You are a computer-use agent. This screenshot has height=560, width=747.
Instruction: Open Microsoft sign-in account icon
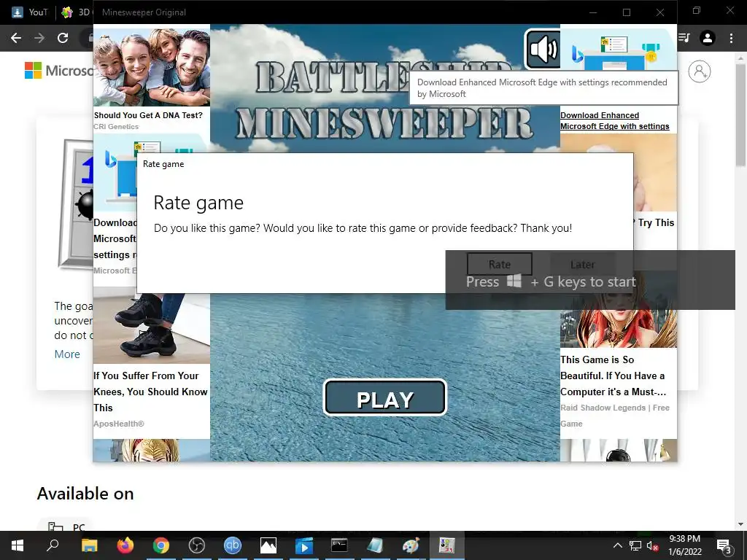click(x=700, y=71)
